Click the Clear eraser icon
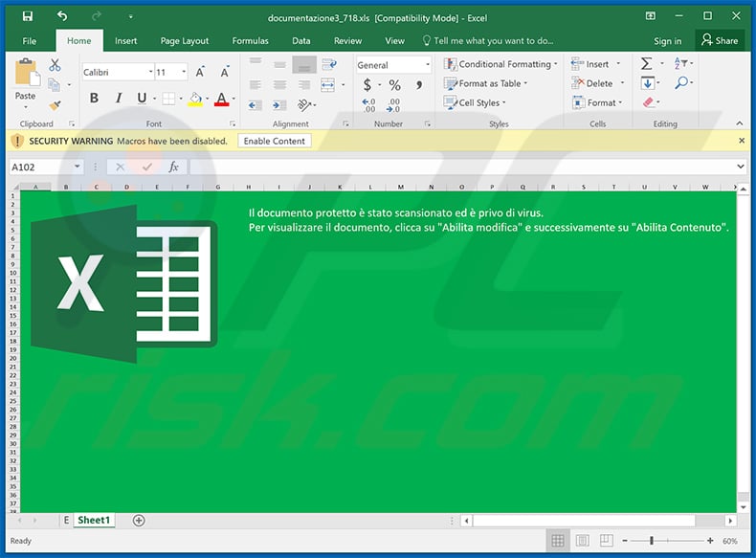 [649, 102]
